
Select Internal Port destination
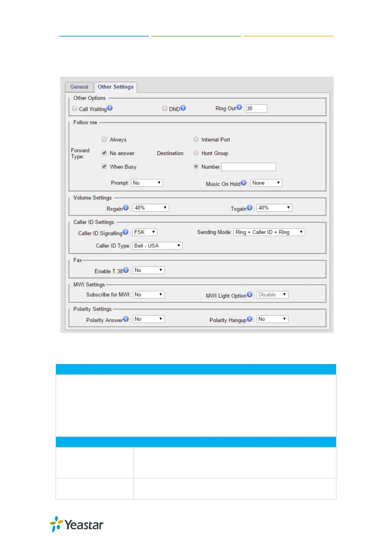coord(196,139)
